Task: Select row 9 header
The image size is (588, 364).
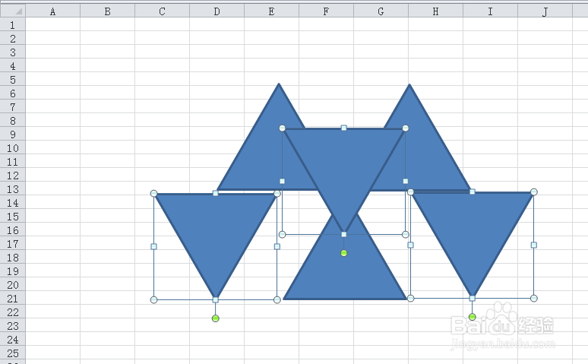Action: coord(13,134)
